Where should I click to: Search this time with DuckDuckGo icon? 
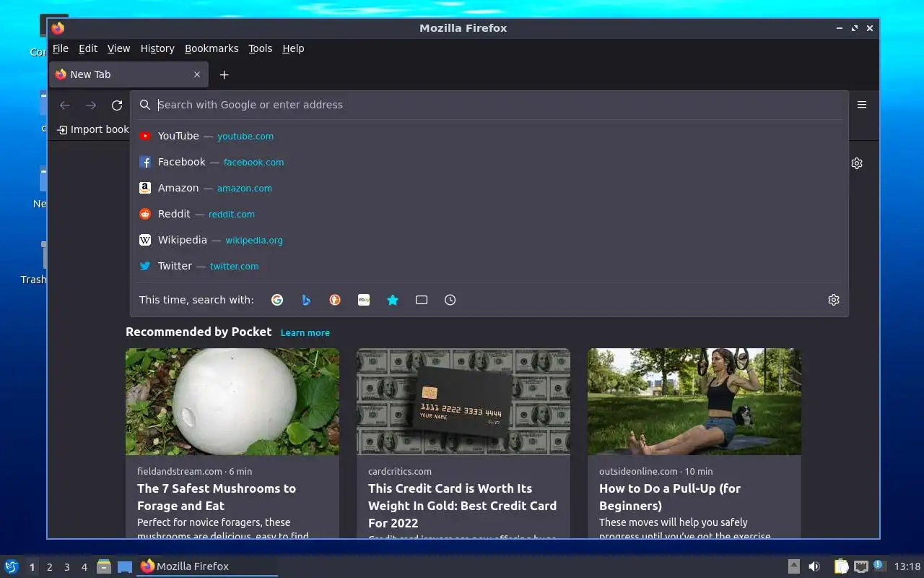tap(335, 300)
